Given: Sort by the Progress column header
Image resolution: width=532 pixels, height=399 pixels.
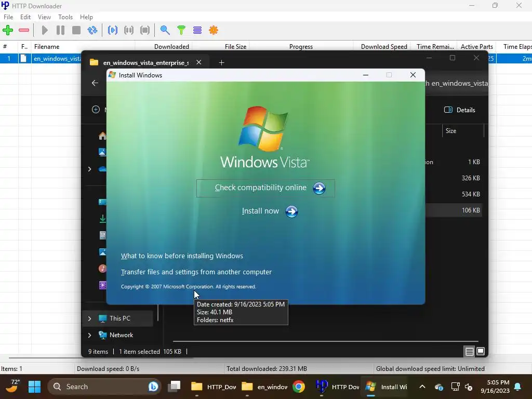Looking at the screenshot, I should pyautogui.click(x=301, y=46).
